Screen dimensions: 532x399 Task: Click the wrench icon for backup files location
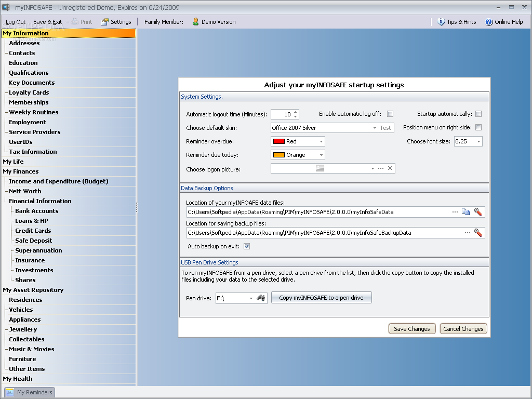tap(478, 233)
